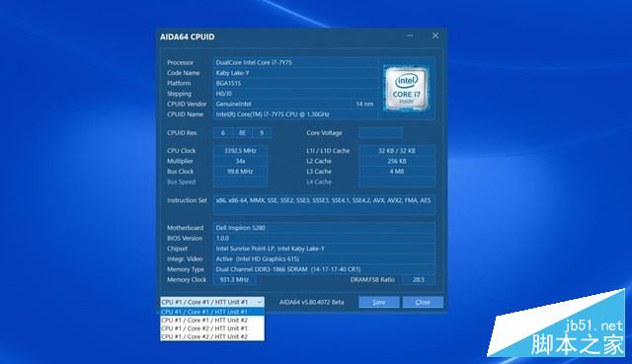This screenshot has height=364, width=632.
Task: Click the empty Bus Speed field
Action: coord(240,182)
